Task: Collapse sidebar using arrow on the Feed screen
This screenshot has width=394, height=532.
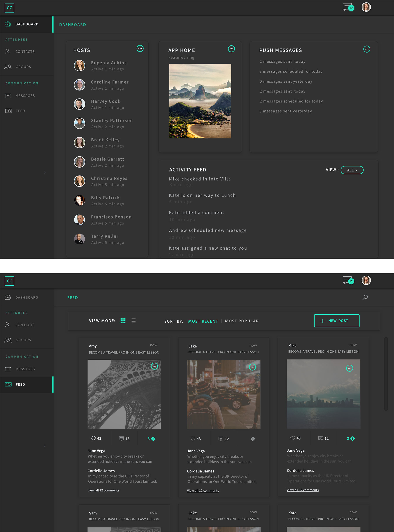Action: pos(45,446)
